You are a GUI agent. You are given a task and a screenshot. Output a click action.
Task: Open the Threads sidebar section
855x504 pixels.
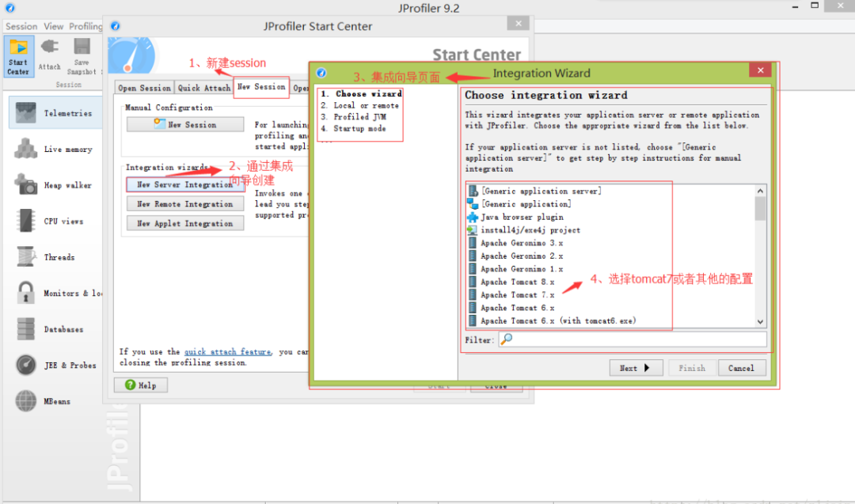point(55,256)
